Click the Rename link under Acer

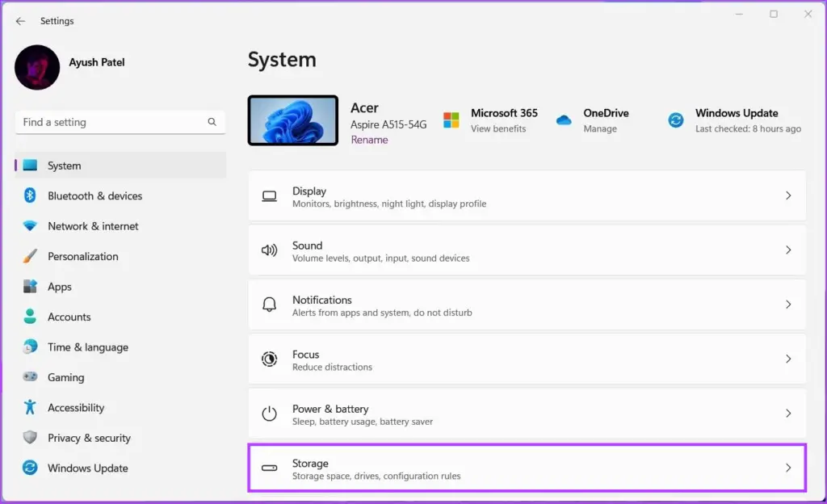tap(369, 140)
